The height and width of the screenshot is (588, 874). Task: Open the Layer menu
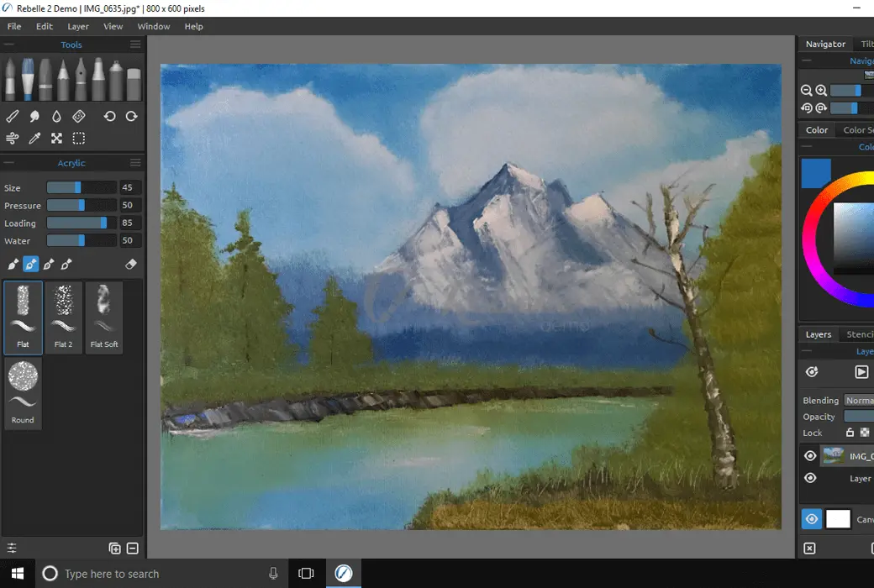click(78, 26)
